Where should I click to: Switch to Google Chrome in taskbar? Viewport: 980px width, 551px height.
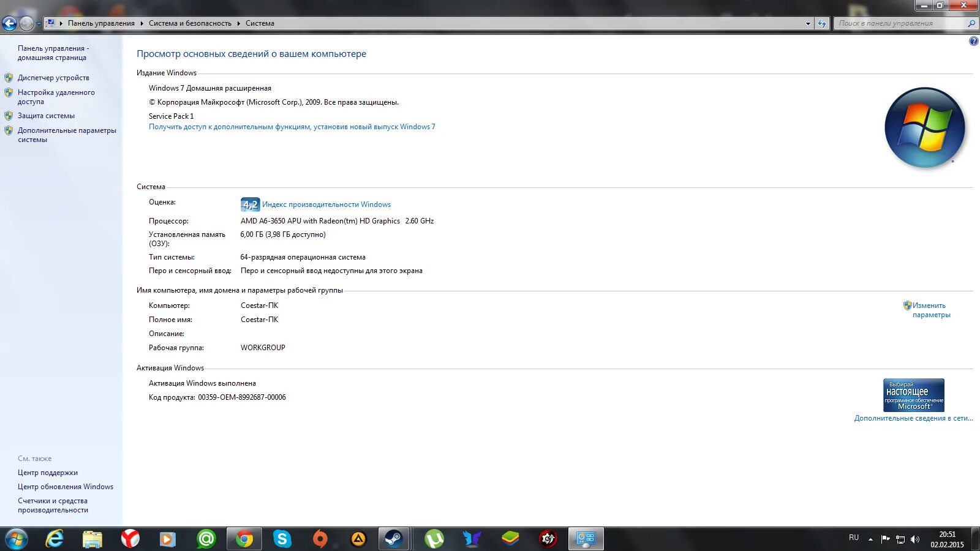(x=244, y=539)
